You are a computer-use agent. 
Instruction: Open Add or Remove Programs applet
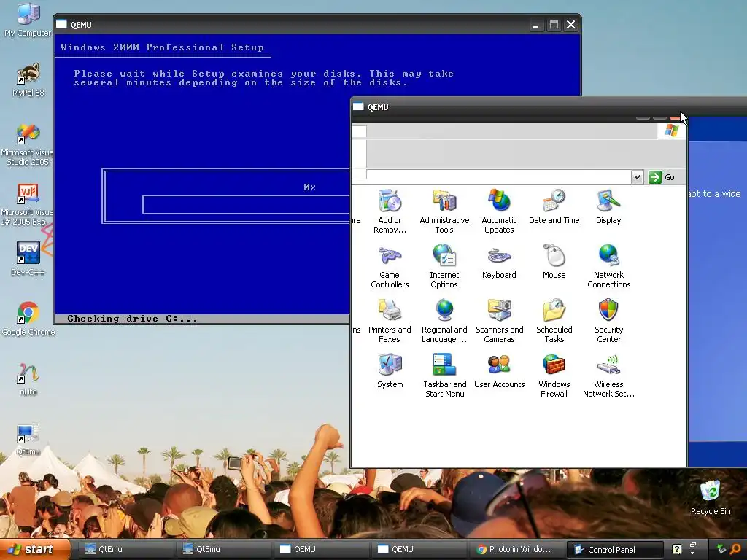(390, 211)
